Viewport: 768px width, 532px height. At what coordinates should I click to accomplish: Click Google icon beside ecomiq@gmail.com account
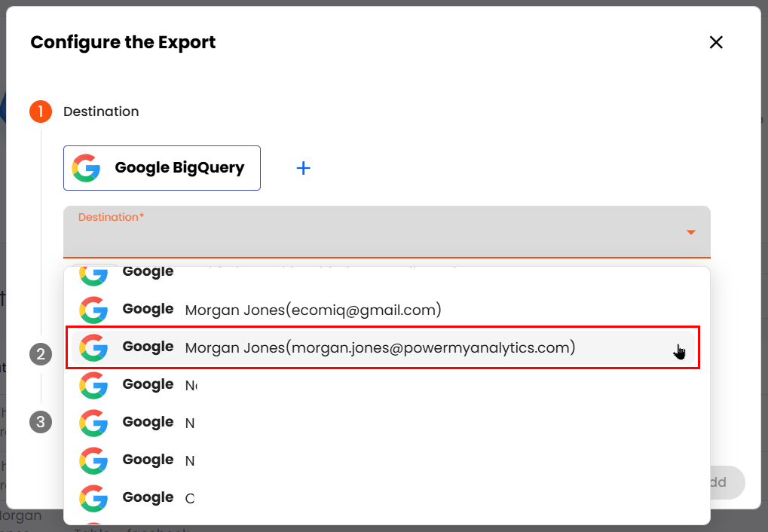pos(94,310)
